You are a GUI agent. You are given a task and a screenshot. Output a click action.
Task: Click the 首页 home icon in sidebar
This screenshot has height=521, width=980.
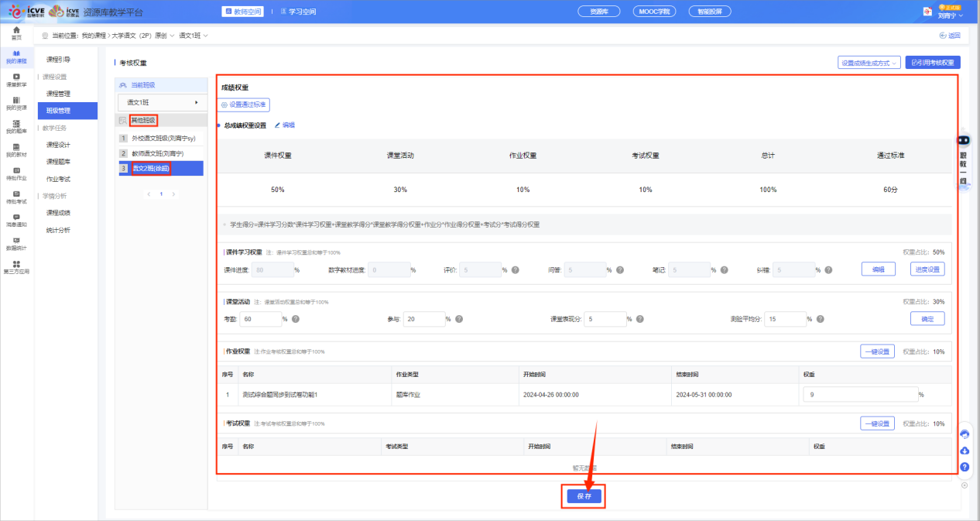(16, 32)
